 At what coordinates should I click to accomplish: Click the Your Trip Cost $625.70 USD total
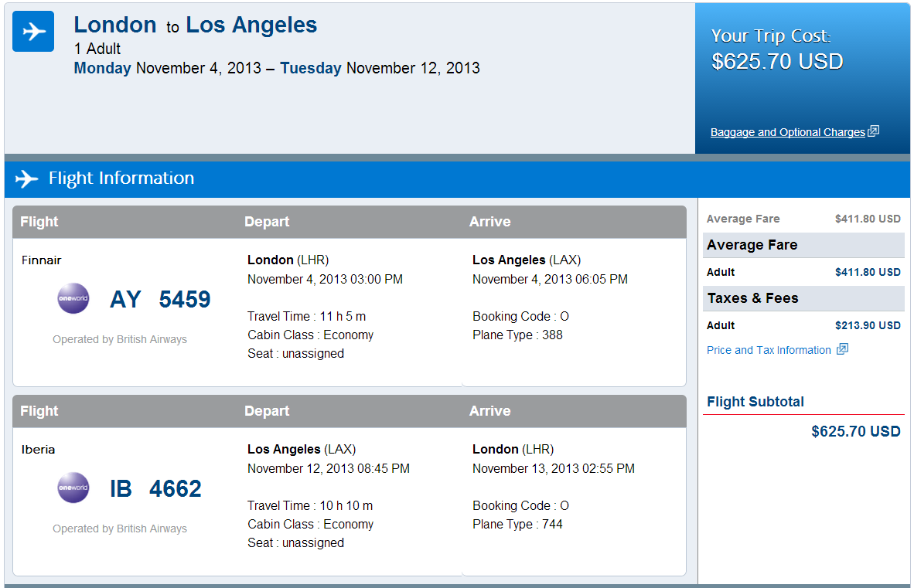777,61
